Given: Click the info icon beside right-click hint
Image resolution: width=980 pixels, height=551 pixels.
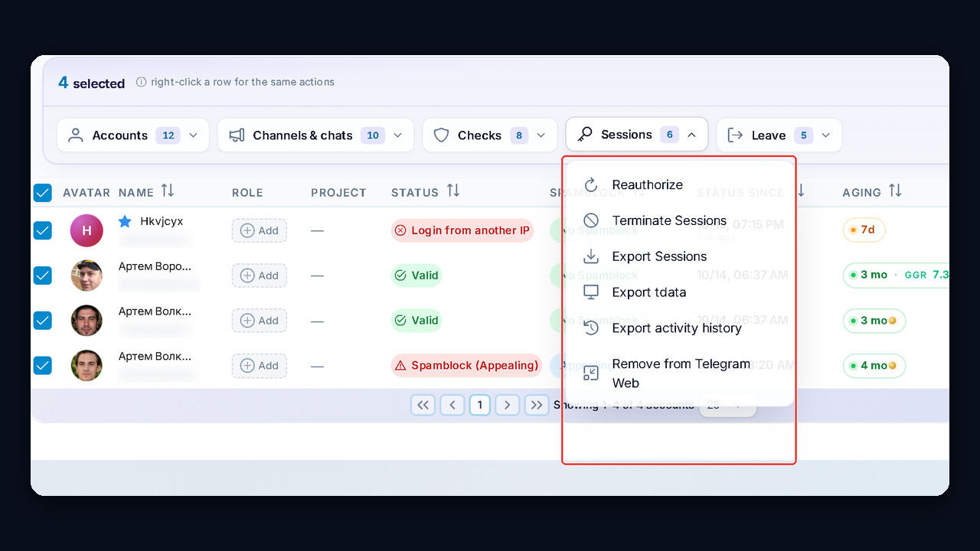Looking at the screenshot, I should (141, 82).
